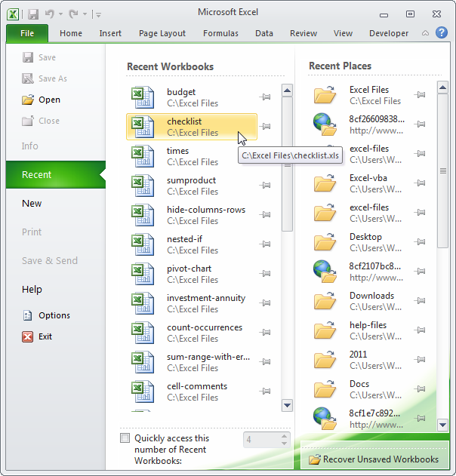The width and height of the screenshot is (456, 476).
Task: Open the sumproduct workbook
Action: point(192,186)
